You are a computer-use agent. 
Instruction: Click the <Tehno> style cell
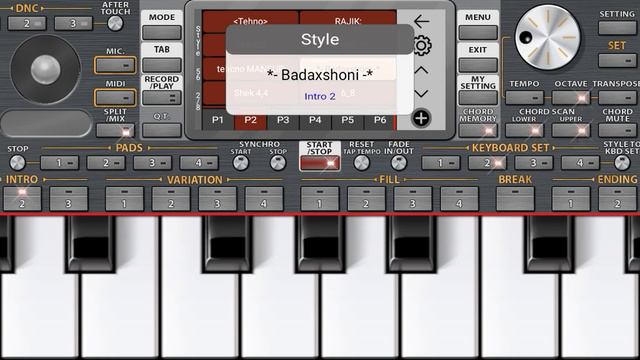point(250,20)
